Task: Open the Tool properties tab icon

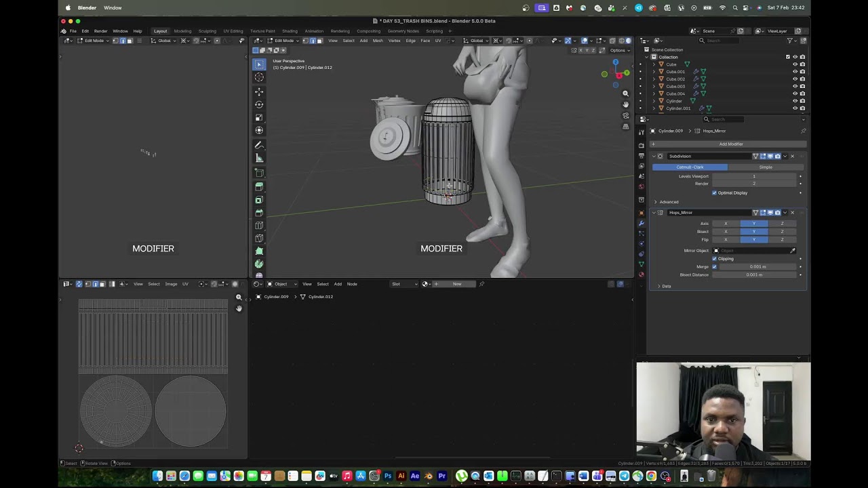Action: click(642, 131)
